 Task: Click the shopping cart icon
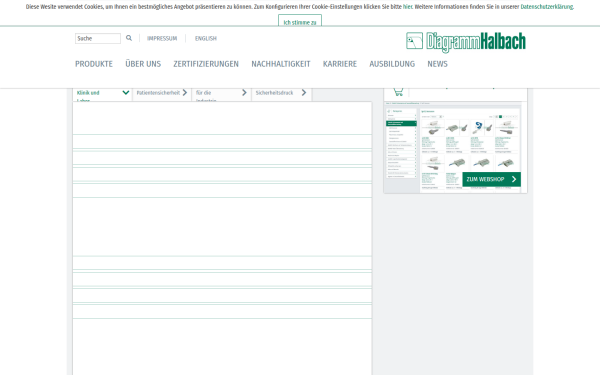[x=398, y=92]
